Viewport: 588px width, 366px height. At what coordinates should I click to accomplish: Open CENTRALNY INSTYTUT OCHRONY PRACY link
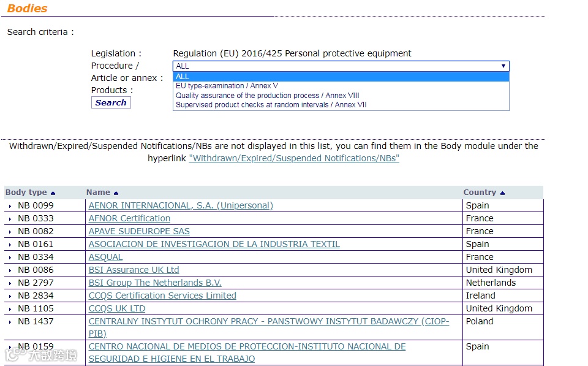pyautogui.click(x=268, y=321)
